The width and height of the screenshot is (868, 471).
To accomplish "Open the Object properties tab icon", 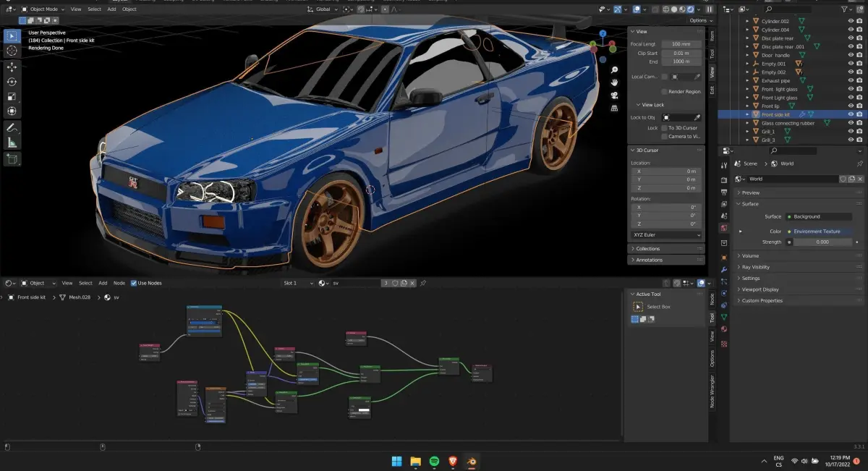I will [724, 257].
